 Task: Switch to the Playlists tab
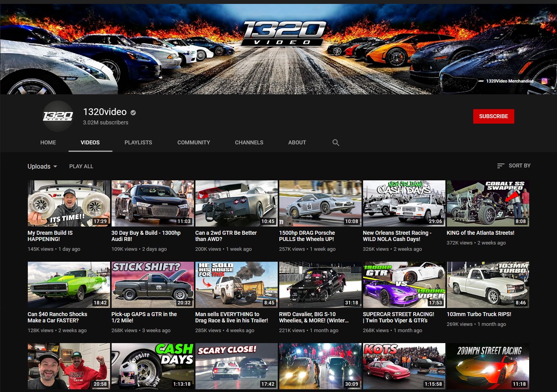pos(138,142)
